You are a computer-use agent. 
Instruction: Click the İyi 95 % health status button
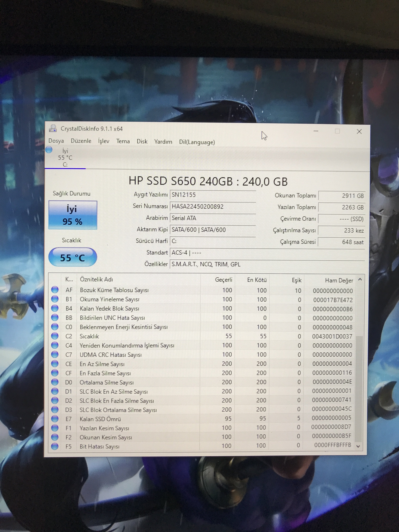coord(73,215)
